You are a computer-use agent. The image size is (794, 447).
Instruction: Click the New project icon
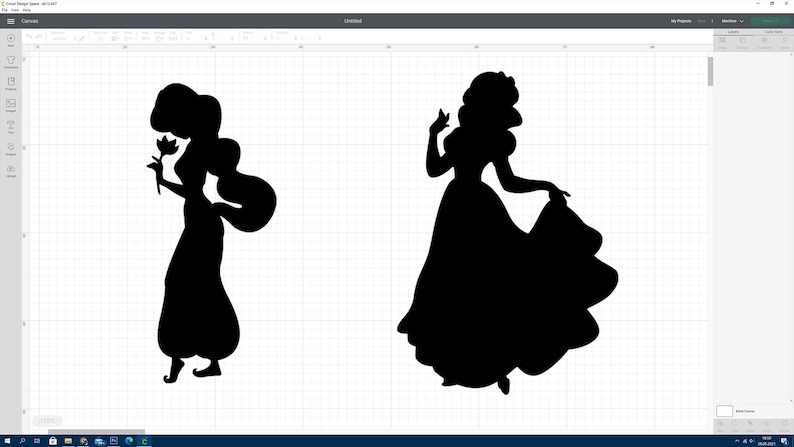(11, 38)
